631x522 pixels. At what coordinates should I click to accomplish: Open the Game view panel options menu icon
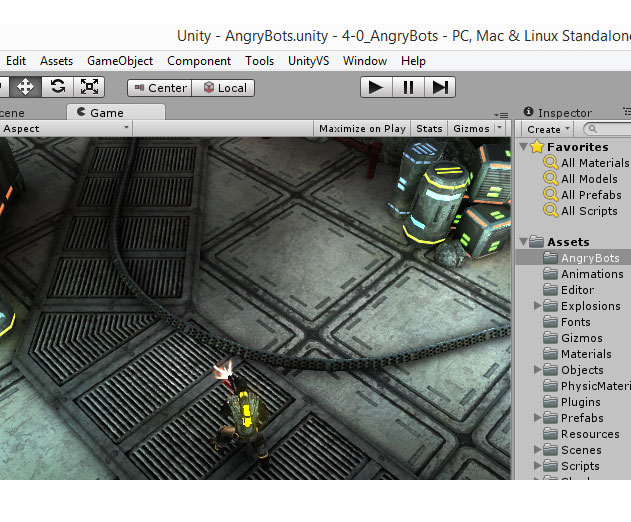point(503,115)
